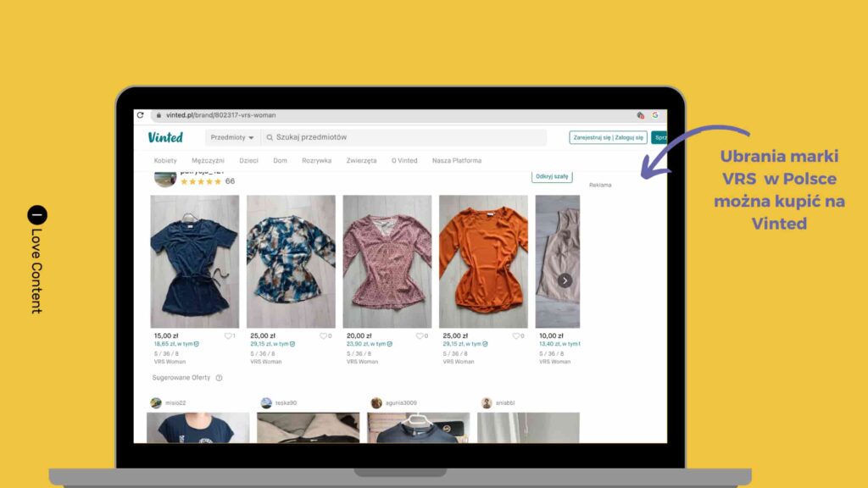Open the Nasza Platforma menu item

pyautogui.click(x=457, y=160)
